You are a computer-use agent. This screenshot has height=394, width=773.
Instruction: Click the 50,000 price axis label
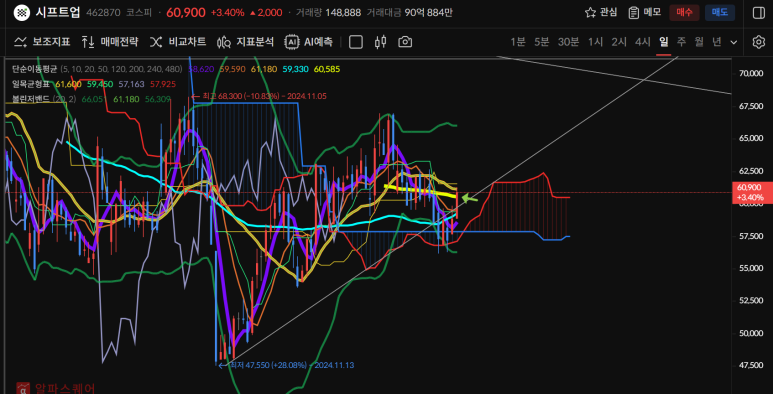tap(751, 333)
